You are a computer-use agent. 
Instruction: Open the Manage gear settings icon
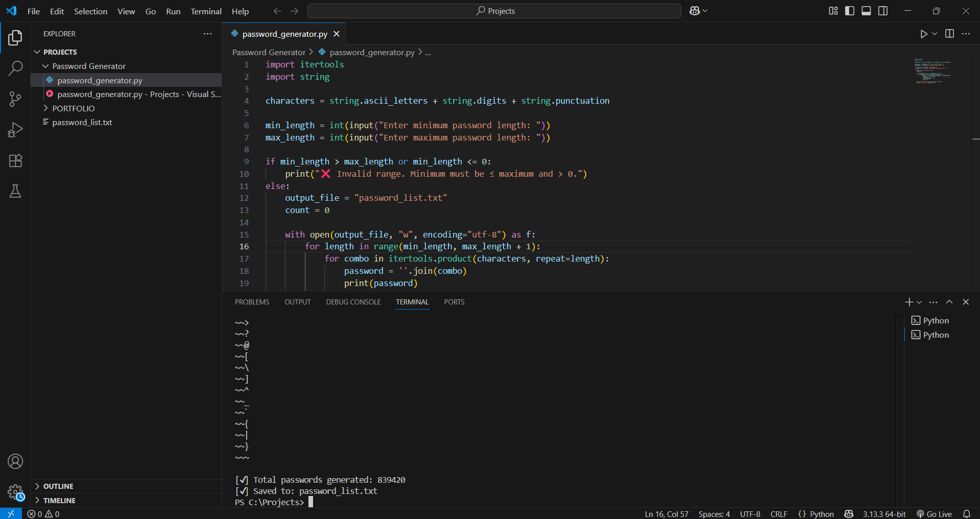[x=15, y=492]
